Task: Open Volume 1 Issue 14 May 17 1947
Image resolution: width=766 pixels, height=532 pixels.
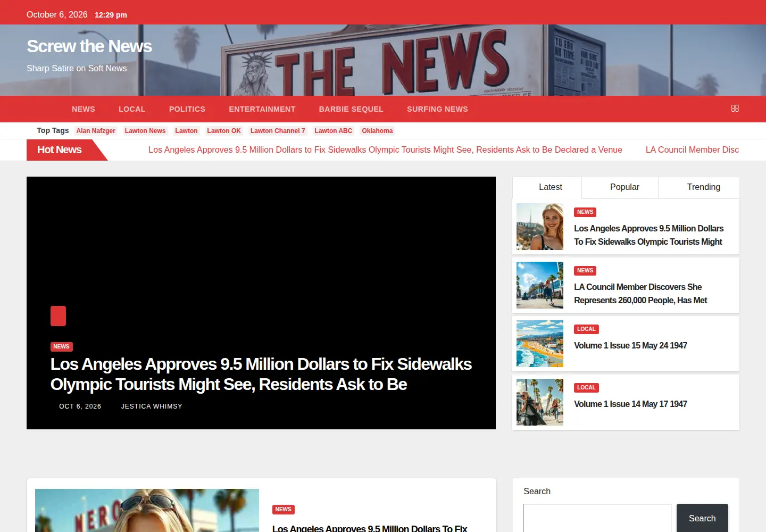Action: tap(630, 404)
